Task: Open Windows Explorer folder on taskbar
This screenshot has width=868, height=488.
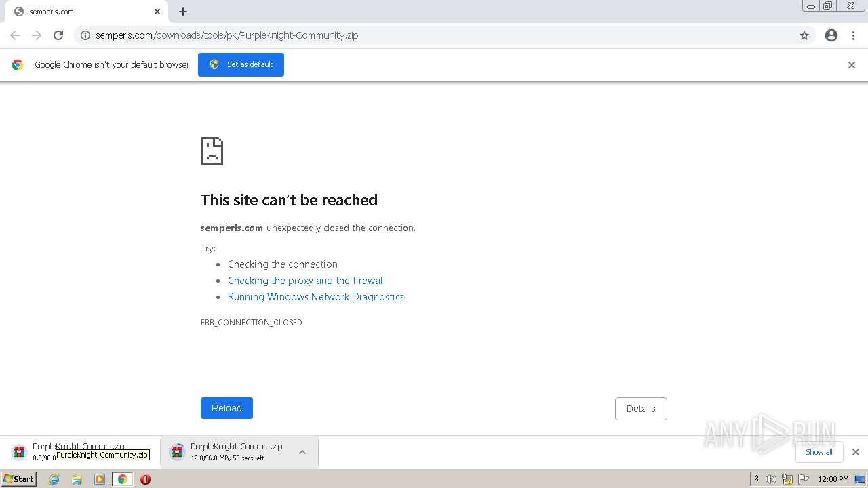Action: [77, 479]
